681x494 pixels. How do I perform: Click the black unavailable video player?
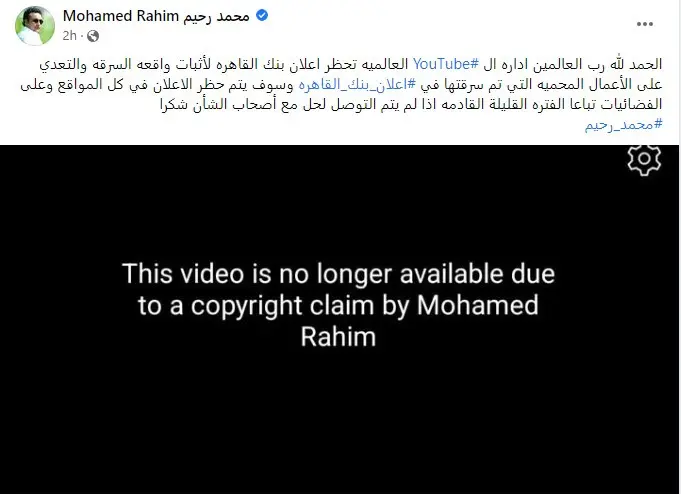[339, 319]
